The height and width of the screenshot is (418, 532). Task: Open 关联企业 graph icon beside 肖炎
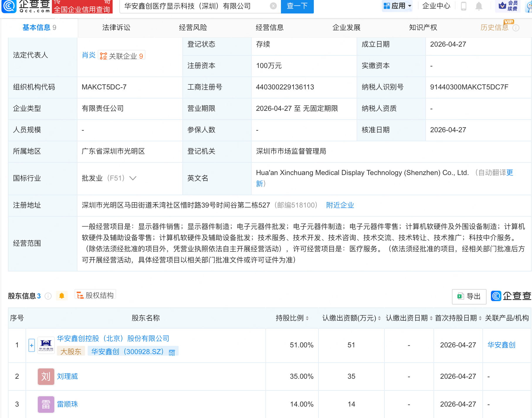coord(103,55)
